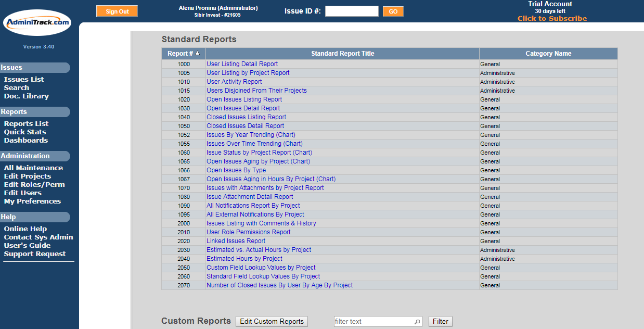Open My Preferences in the sidebar

coord(32,201)
